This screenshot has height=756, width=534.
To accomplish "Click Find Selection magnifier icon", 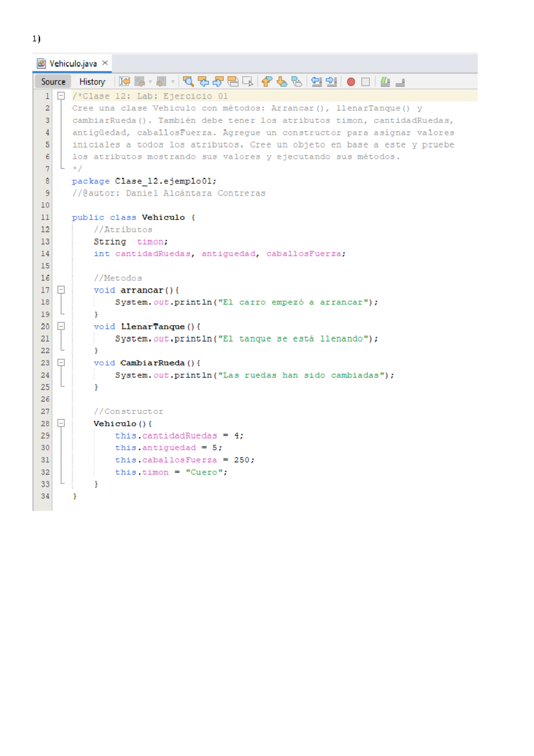I will coord(188,81).
